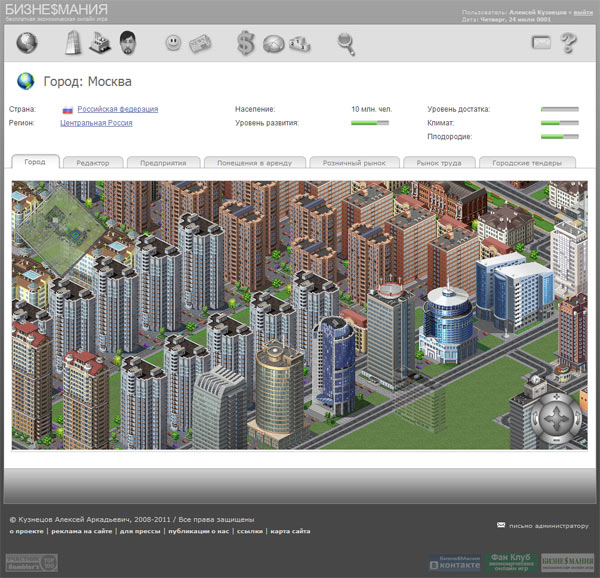Click the Центральная Россия region link

coord(96,123)
